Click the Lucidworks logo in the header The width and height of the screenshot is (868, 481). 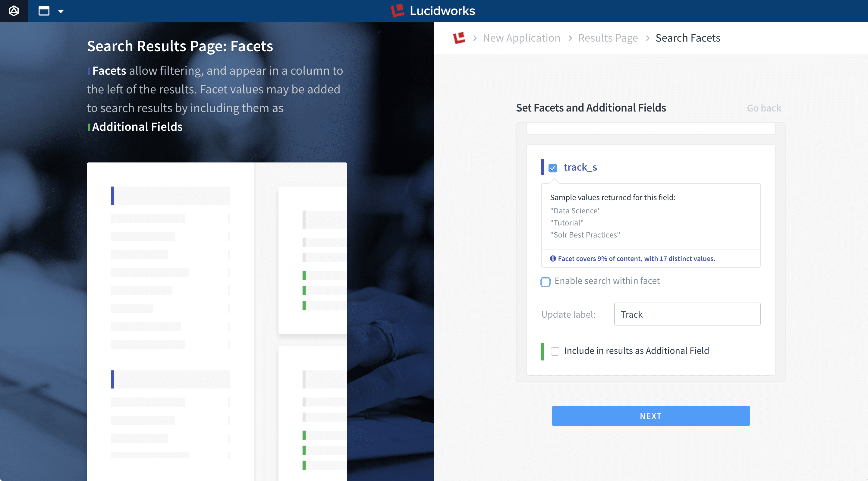pos(398,11)
